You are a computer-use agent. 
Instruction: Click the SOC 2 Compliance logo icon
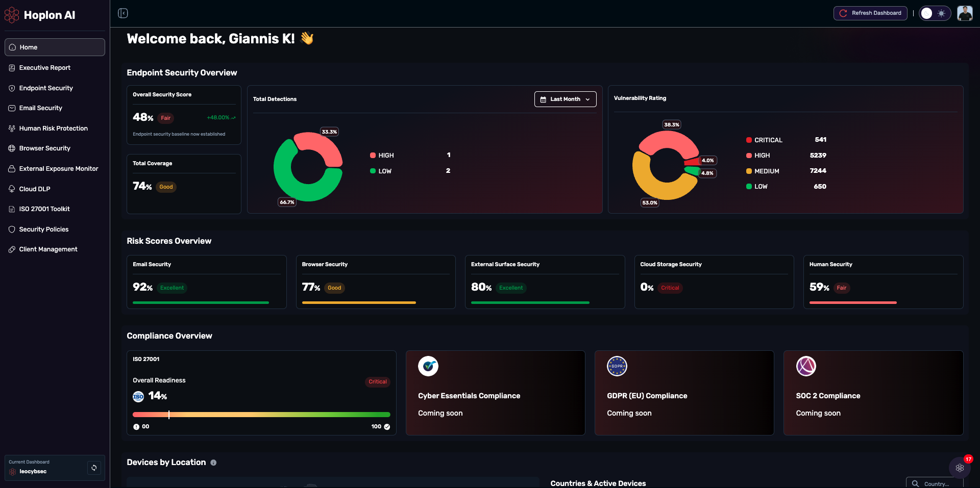click(806, 366)
